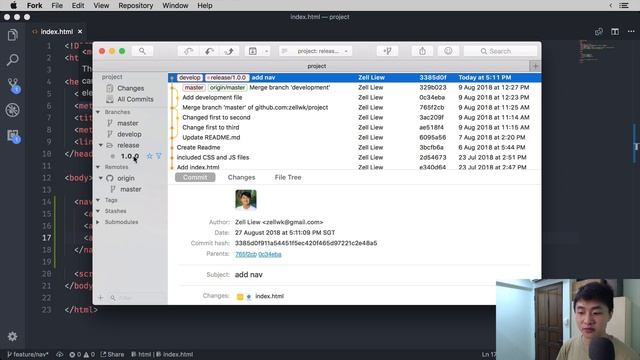Click Fork share/open-in toolbar button
The image size is (640, 360).
tap(422, 51)
